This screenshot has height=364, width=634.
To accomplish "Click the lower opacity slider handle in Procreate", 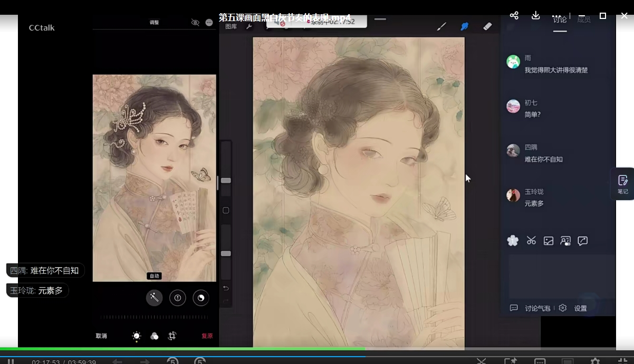I will point(226,253).
